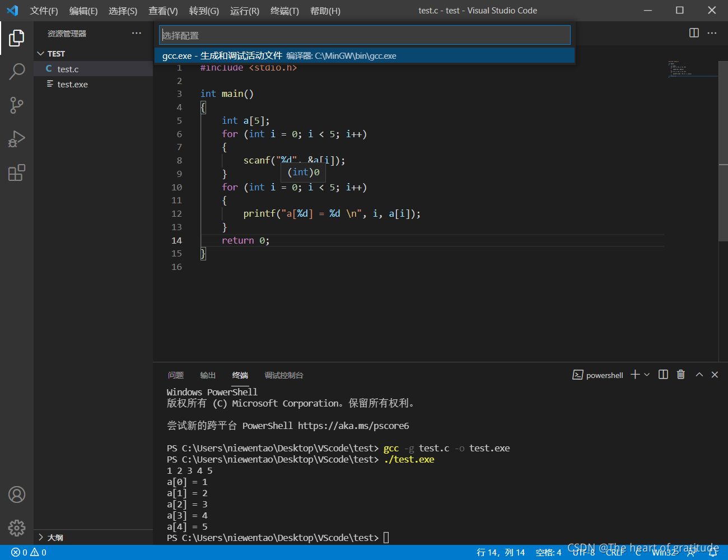Select gcc.exe build and debug configuration
The width and height of the screenshot is (728, 560).
(x=365, y=56)
